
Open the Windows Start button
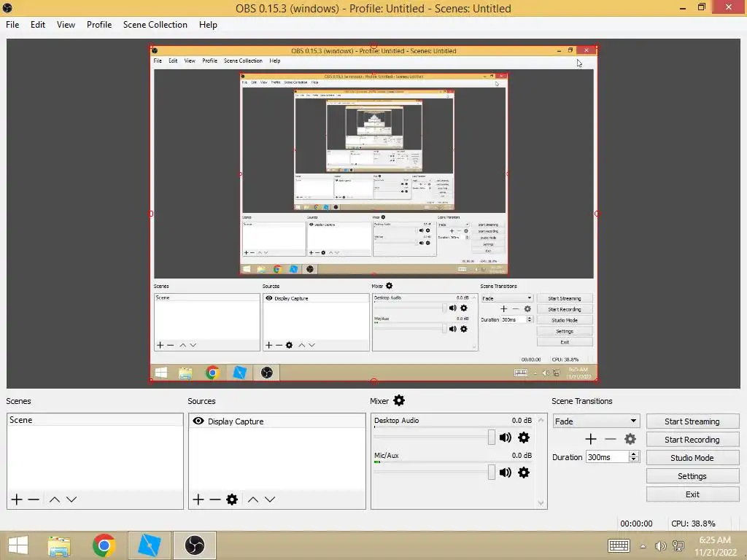[x=18, y=545]
